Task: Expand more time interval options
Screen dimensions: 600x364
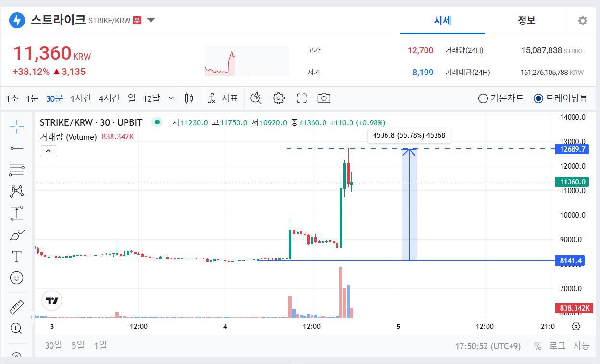Action: tap(171, 98)
